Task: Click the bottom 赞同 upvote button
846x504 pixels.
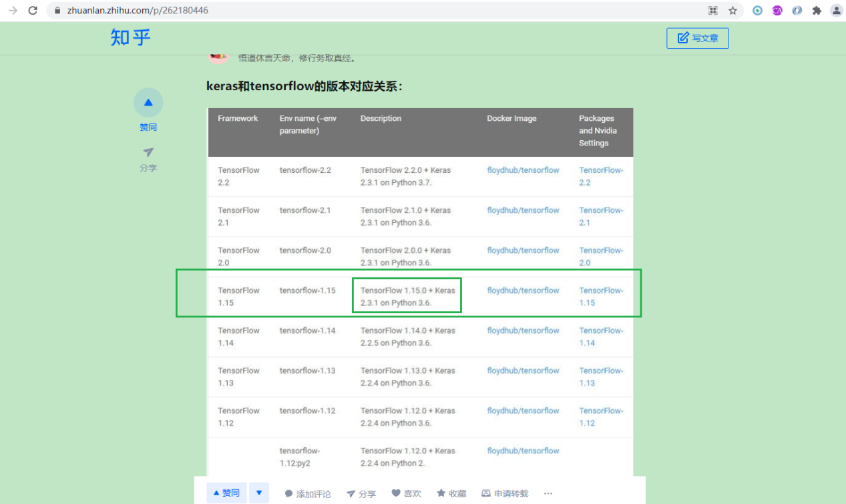Action: tap(226, 493)
